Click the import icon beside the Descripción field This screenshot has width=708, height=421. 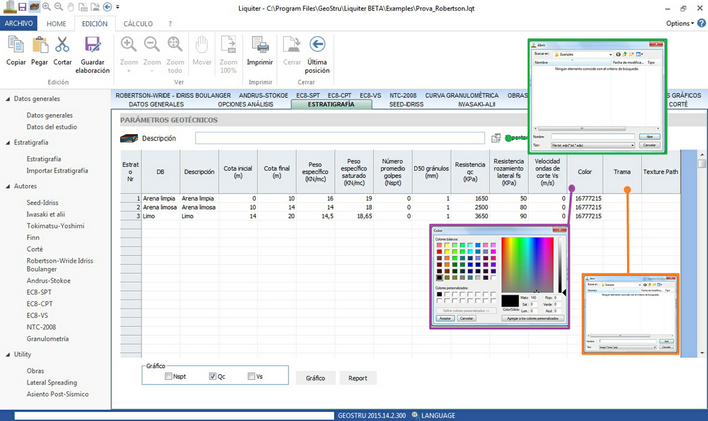click(496, 138)
